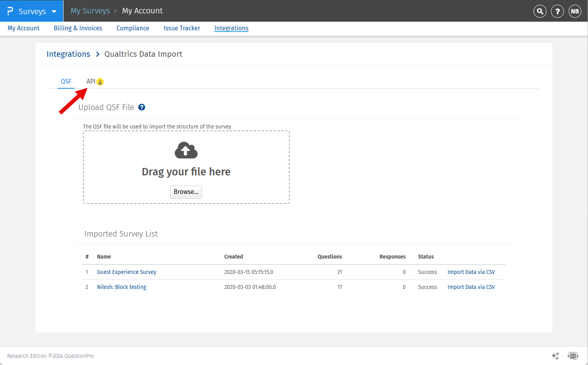The height and width of the screenshot is (365, 588).
Task: Click the cloud upload icon
Action: pos(186,150)
